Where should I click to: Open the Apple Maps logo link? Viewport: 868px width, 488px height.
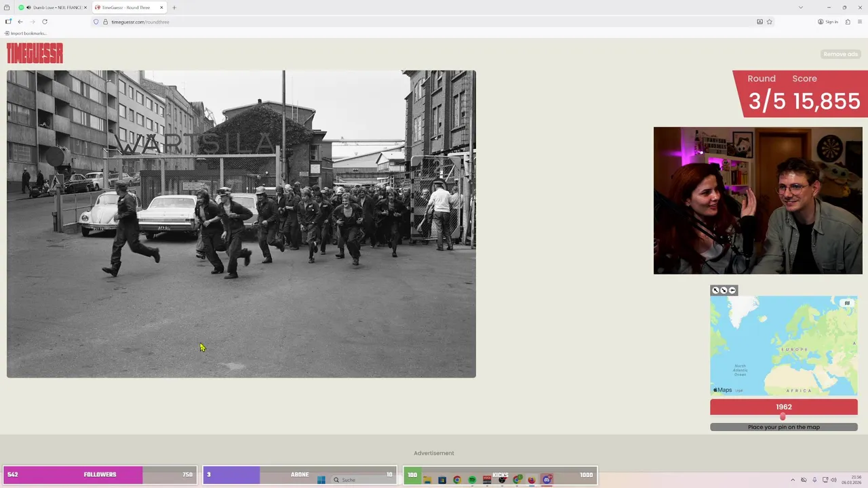click(x=723, y=390)
